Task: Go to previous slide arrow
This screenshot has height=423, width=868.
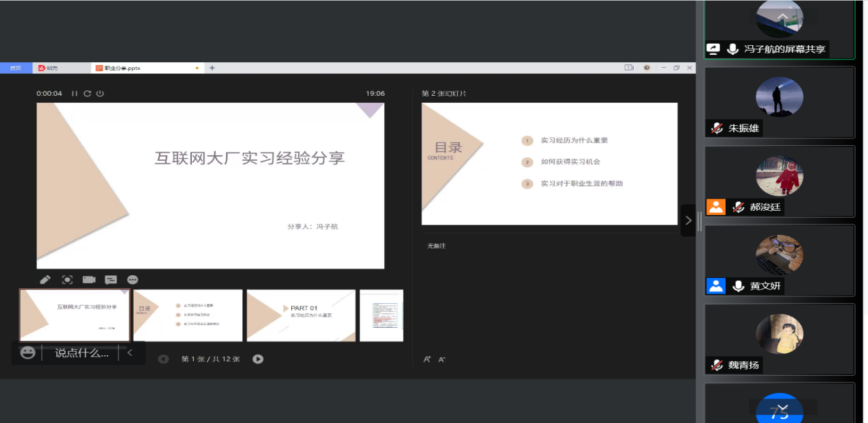Action: tap(163, 359)
